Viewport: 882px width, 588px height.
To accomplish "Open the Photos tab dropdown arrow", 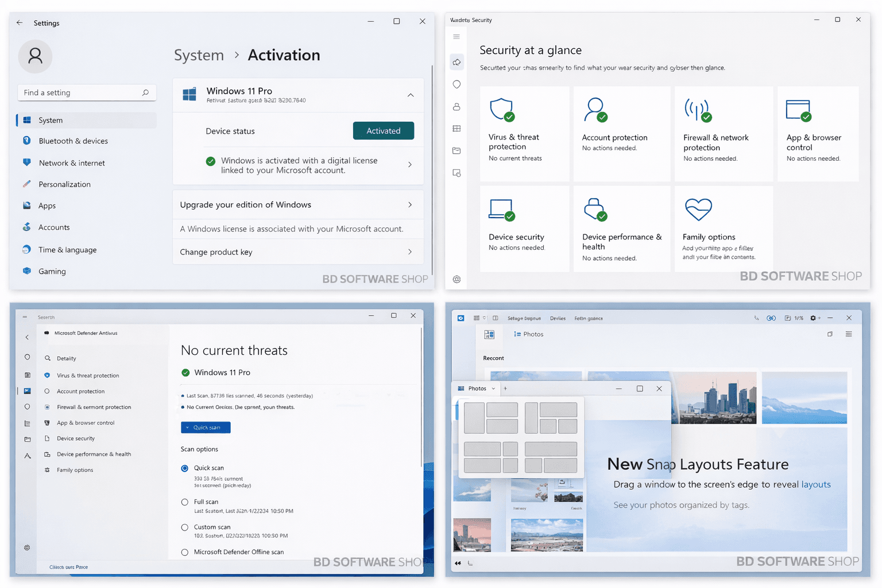I will tap(493, 389).
